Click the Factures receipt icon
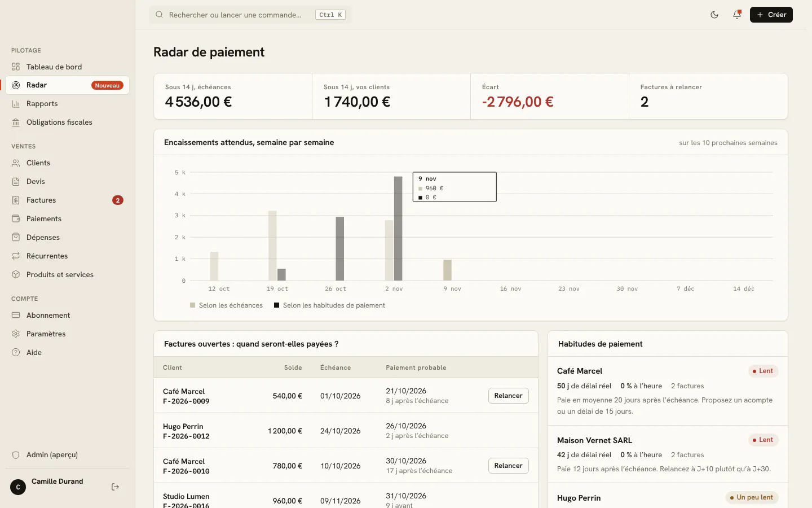This screenshot has height=508, width=812. pyautogui.click(x=16, y=200)
